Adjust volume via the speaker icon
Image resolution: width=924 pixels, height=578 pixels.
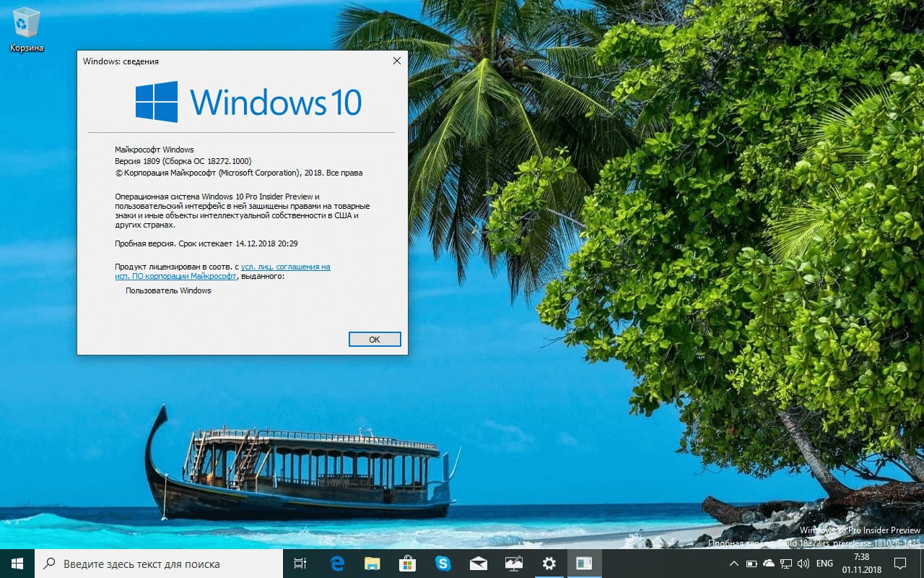[803, 564]
